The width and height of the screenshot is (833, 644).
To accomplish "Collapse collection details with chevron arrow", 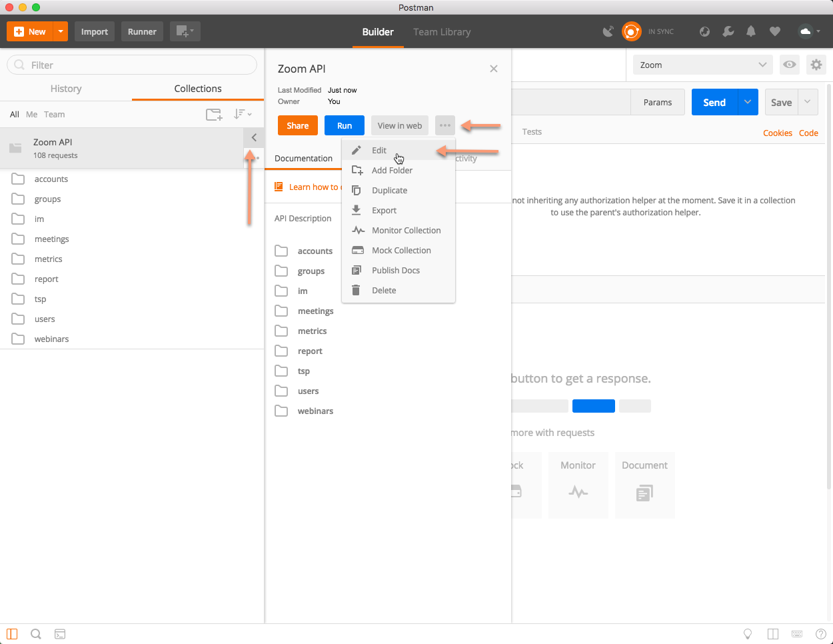I will [254, 137].
